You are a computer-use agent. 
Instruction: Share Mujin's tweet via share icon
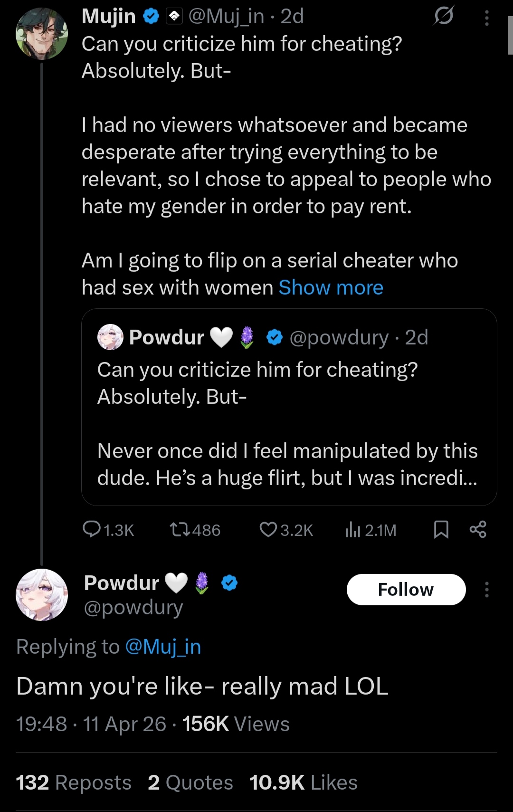[x=478, y=529]
